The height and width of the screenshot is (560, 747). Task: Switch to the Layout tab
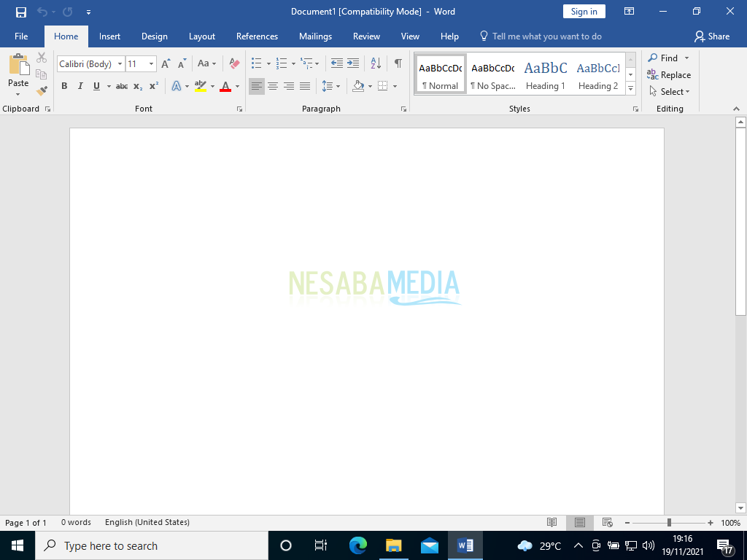pos(202,36)
